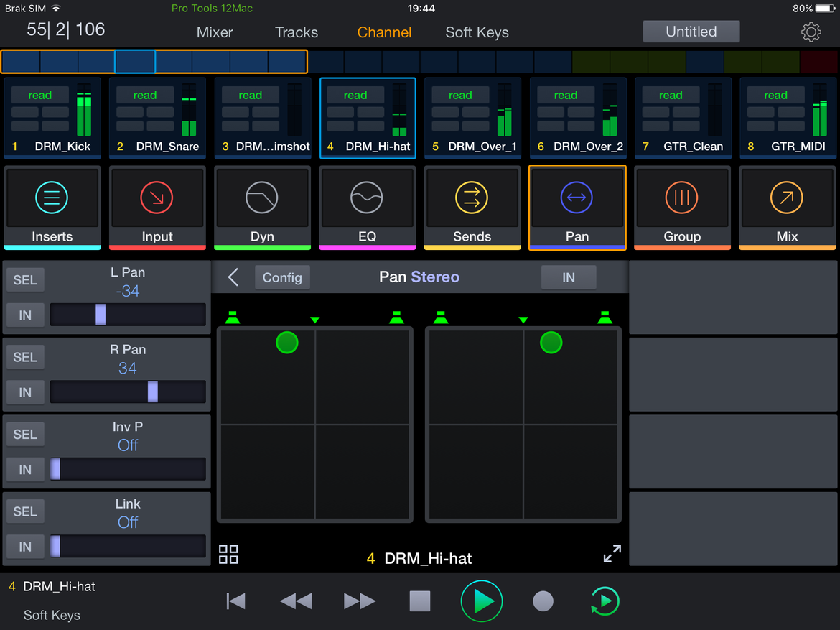Toggle SEL for Inv P
This screenshot has width=840, height=630.
pos(25,435)
